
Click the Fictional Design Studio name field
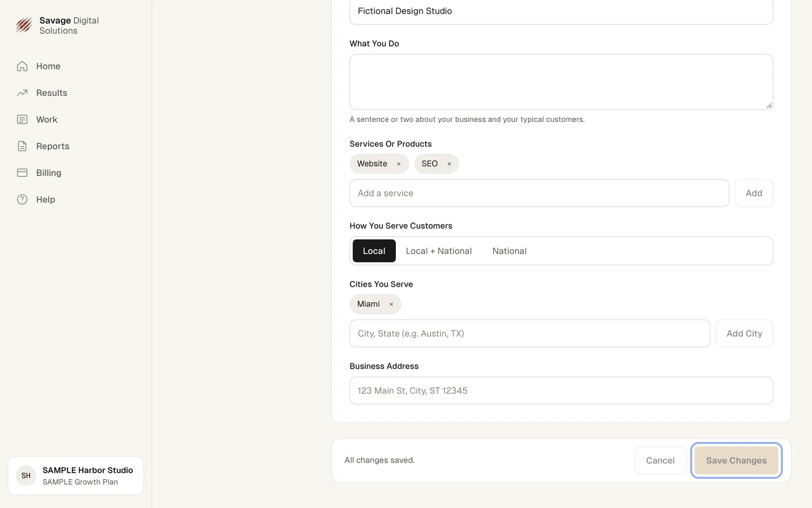[x=561, y=11]
